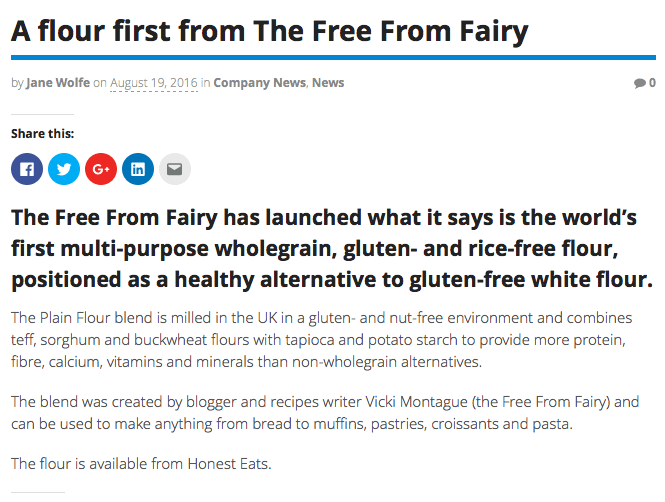Click the comment bubble icon
The width and height of the screenshot is (665, 502).
[x=640, y=83]
